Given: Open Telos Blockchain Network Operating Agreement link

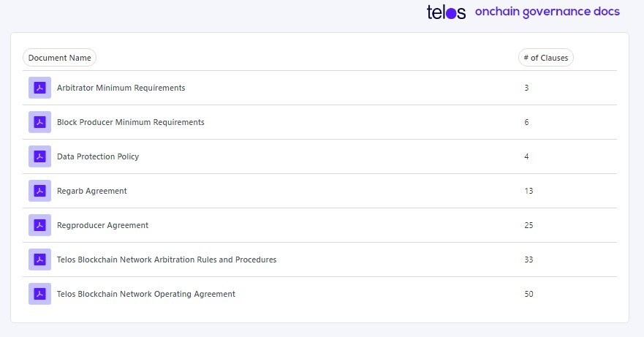Looking at the screenshot, I should pos(146,295).
